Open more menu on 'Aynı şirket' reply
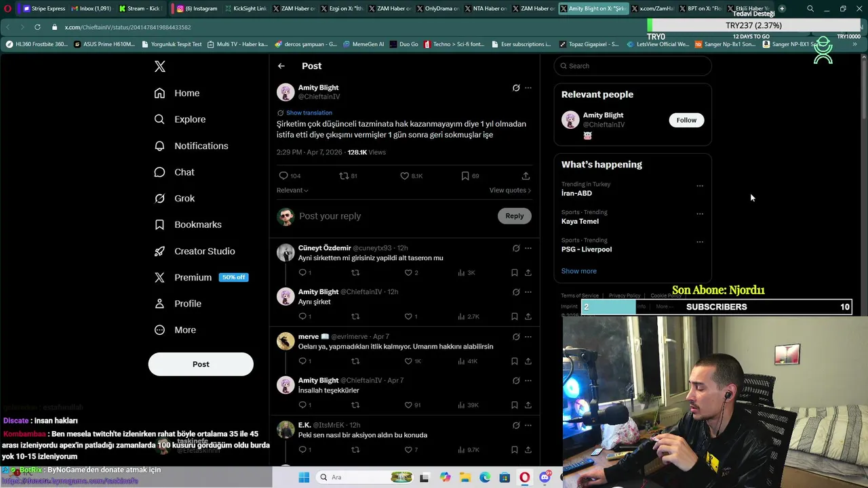The image size is (868, 488). (x=528, y=292)
